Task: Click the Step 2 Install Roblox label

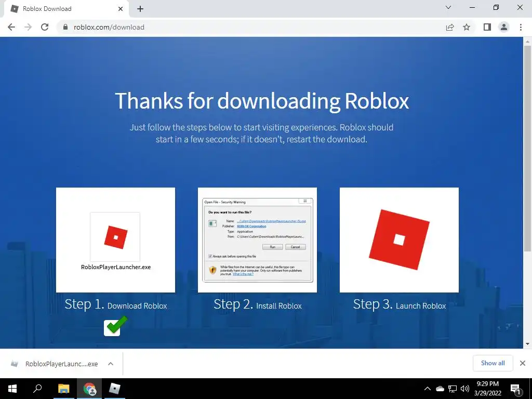Action: (258, 304)
